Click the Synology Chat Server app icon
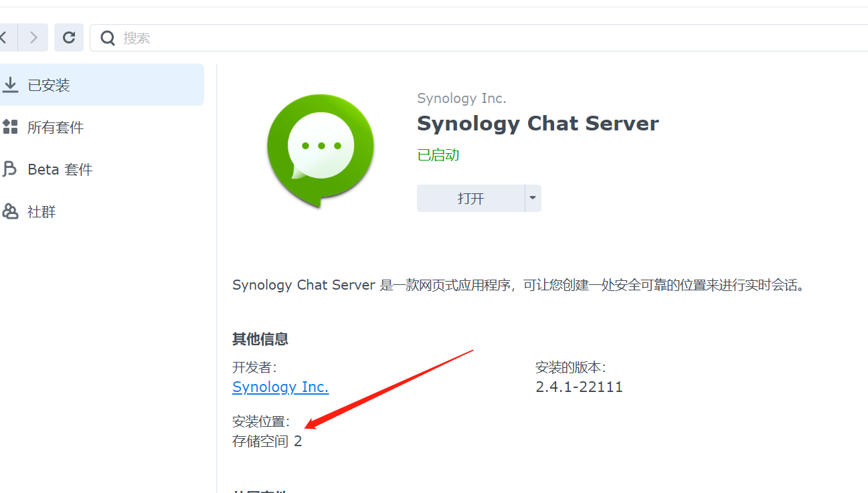868x493 pixels. coord(321,151)
